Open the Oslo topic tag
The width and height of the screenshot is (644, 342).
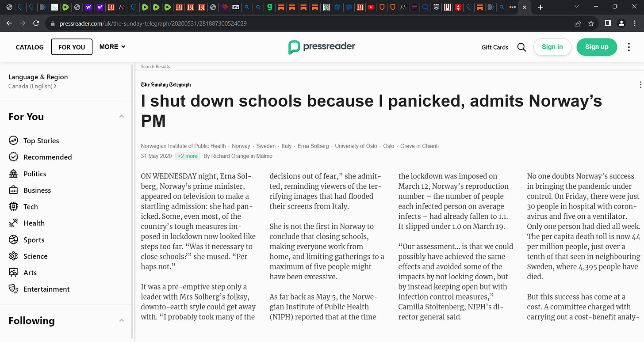coord(389,146)
